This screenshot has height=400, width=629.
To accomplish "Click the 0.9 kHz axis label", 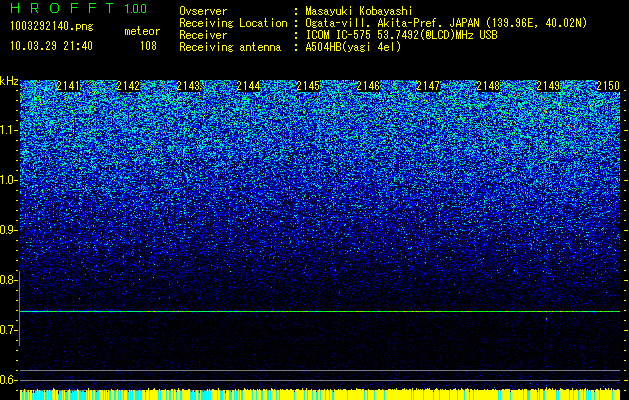I will coord(7,230).
